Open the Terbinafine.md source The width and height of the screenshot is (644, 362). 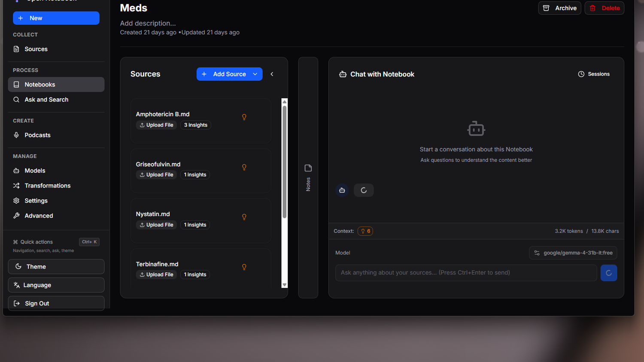pos(157,264)
